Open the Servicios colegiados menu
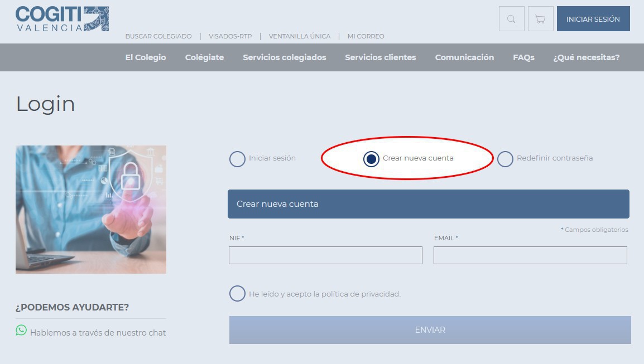Viewport: 644px width, 364px height. [x=284, y=57]
